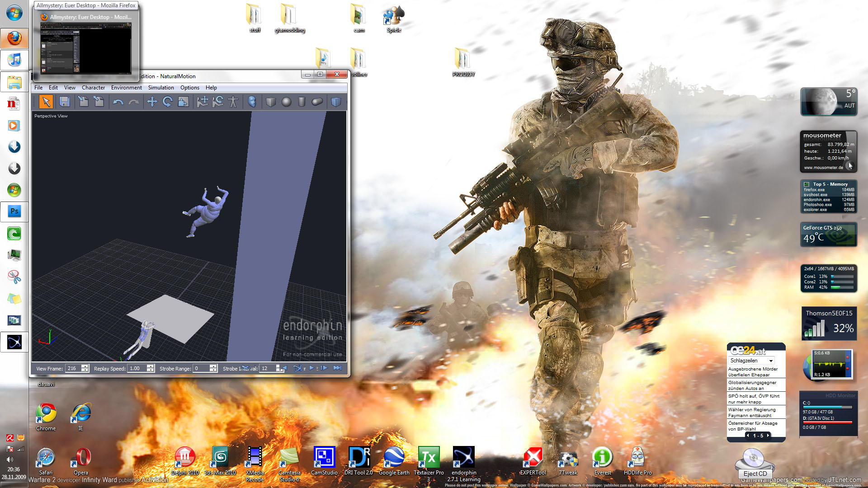Open the Options menu
868x488 pixels.
tap(190, 88)
